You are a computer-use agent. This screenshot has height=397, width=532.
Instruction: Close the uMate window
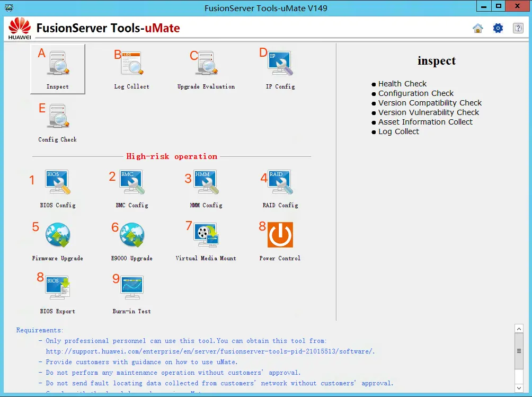517,6
